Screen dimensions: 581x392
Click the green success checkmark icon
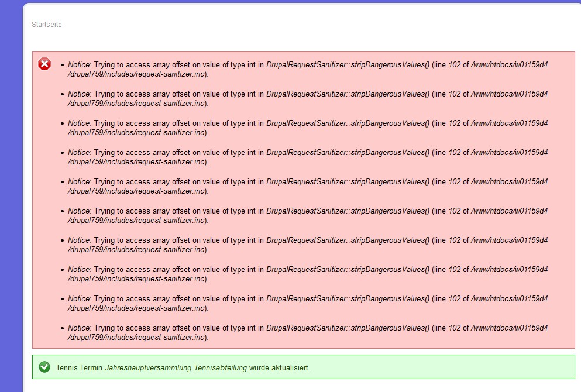tap(44, 367)
